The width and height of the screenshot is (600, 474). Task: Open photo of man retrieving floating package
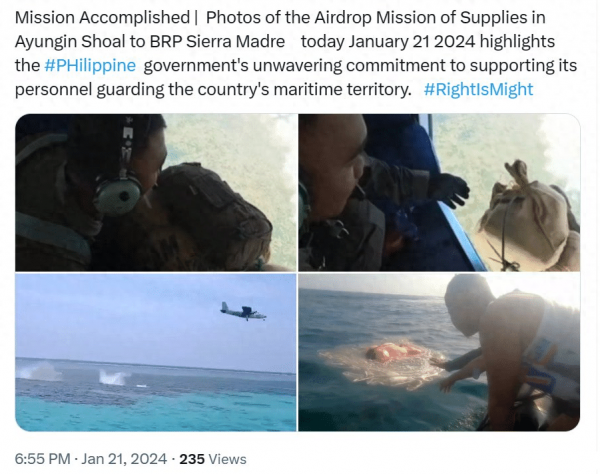tap(439, 352)
